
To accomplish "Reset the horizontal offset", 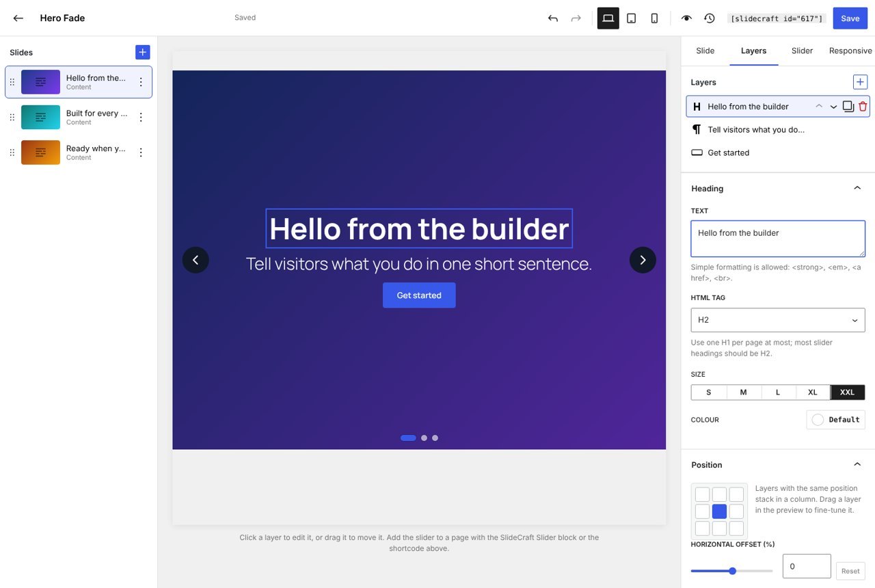I will (850, 571).
